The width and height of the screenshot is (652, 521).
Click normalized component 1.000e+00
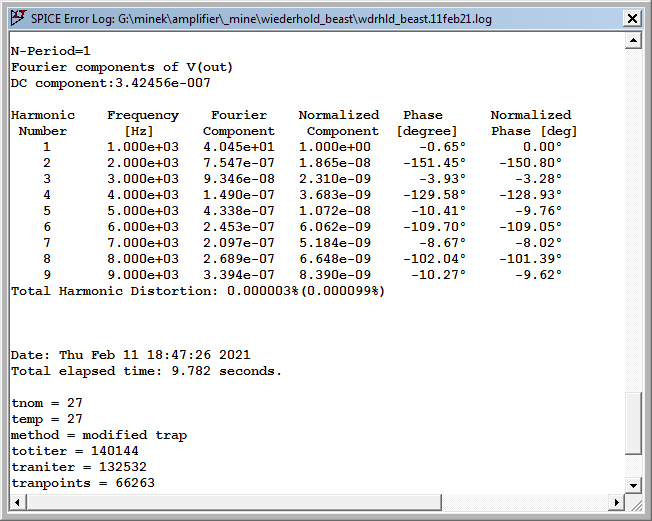click(335, 147)
